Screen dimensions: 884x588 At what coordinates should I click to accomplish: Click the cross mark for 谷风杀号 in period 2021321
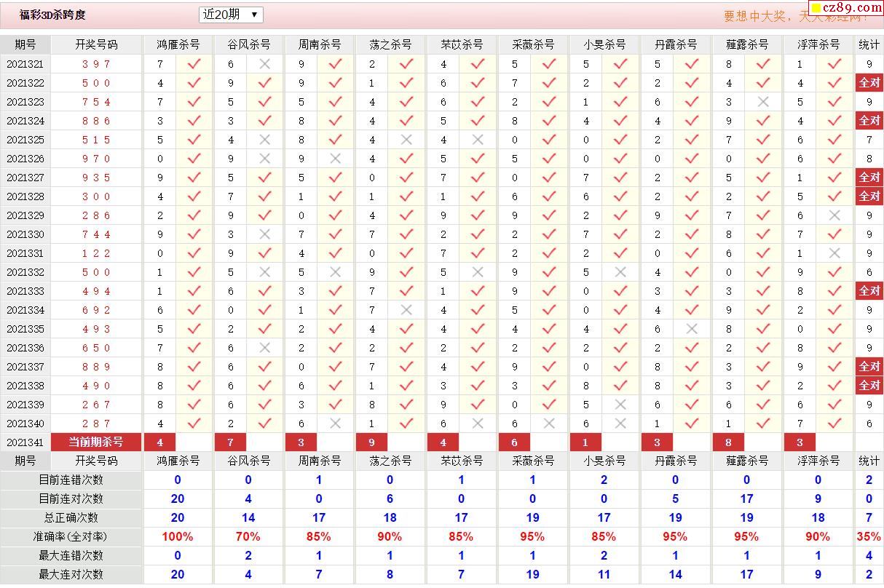(x=264, y=64)
